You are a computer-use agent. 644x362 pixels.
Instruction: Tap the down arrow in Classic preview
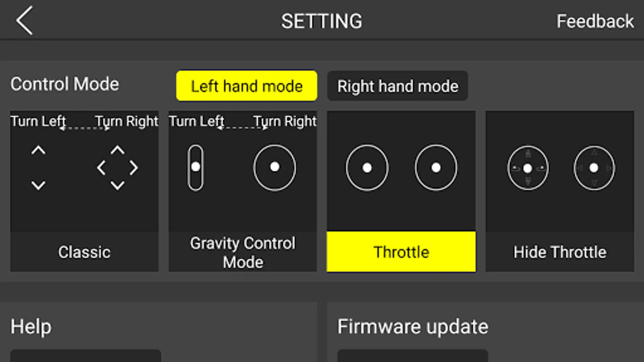tap(39, 185)
